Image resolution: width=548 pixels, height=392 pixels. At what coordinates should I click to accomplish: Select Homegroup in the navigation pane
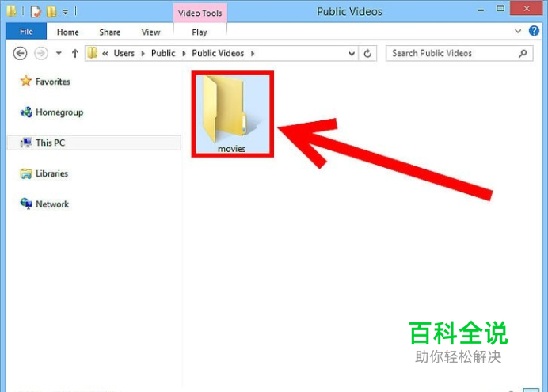coord(59,112)
